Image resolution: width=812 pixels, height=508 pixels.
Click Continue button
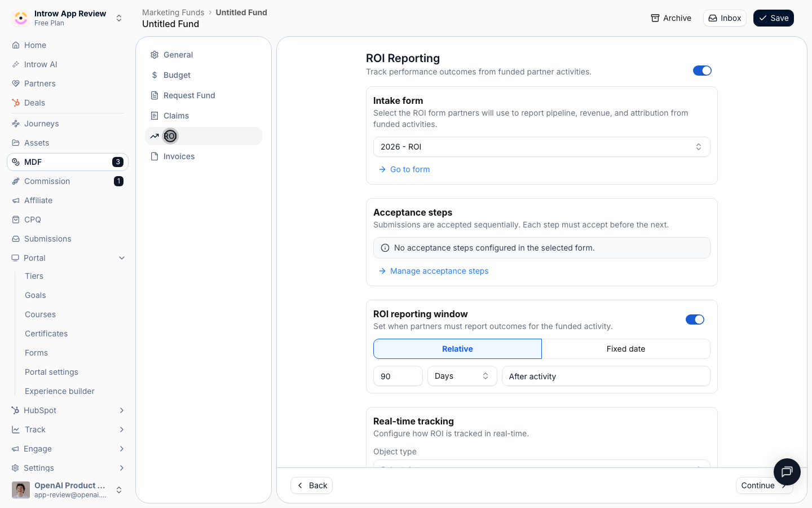click(764, 485)
